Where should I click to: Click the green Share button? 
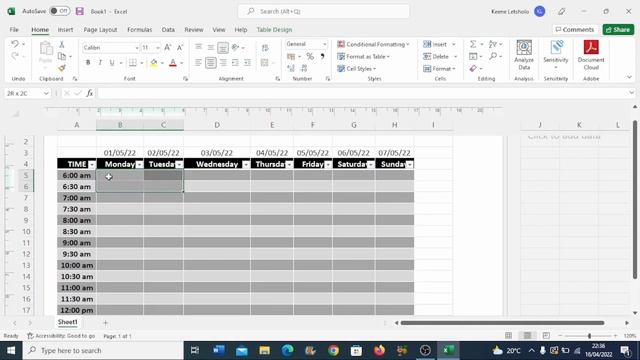pos(618,29)
